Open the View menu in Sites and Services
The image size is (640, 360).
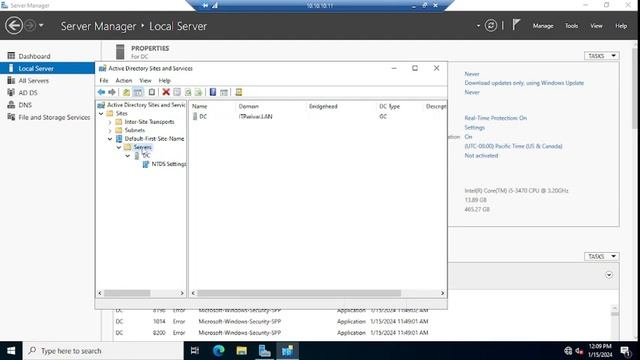145,80
